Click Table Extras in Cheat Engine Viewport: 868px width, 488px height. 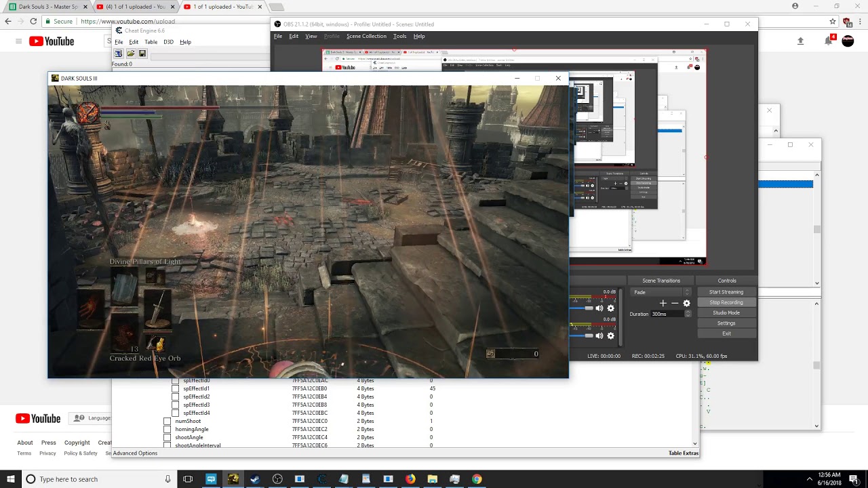pos(683,453)
